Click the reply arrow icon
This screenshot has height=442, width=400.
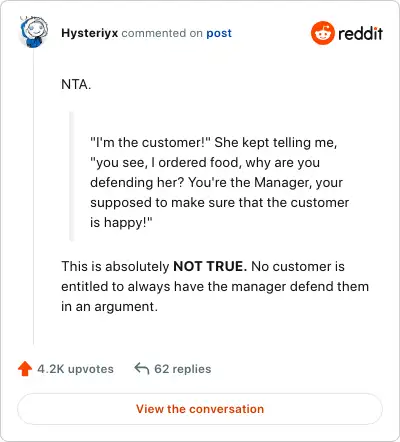[x=141, y=369]
